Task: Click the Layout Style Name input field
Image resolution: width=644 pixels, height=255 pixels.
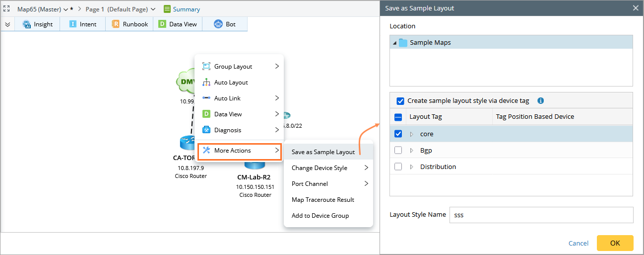Action: [x=541, y=215]
